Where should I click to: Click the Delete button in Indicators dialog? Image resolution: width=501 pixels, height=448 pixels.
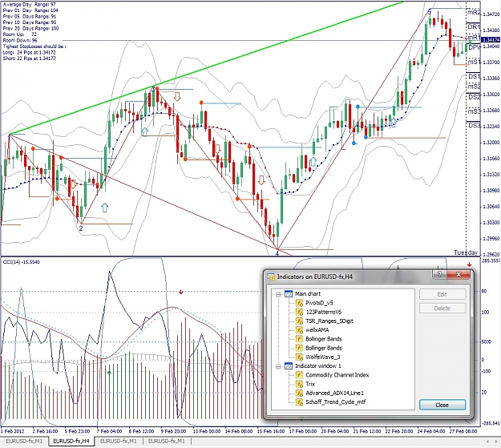click(x=442, y=309)
